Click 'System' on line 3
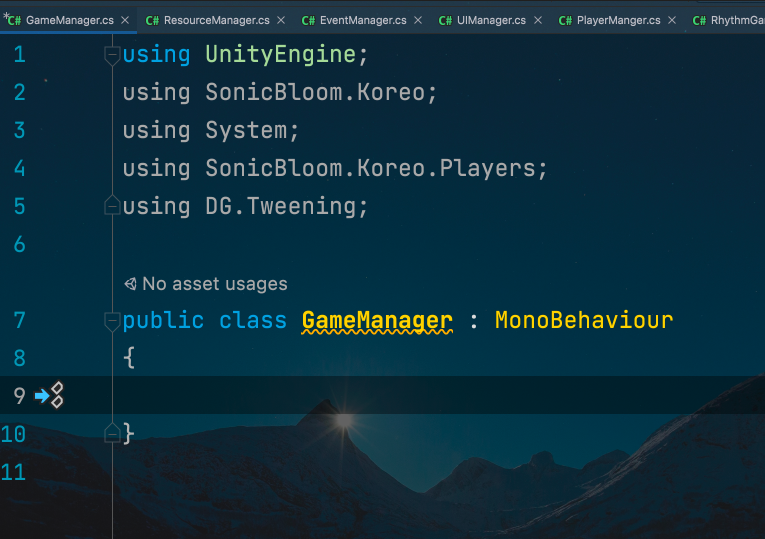Viewport: 765px width, 539px height. click(x=246, y=131)
